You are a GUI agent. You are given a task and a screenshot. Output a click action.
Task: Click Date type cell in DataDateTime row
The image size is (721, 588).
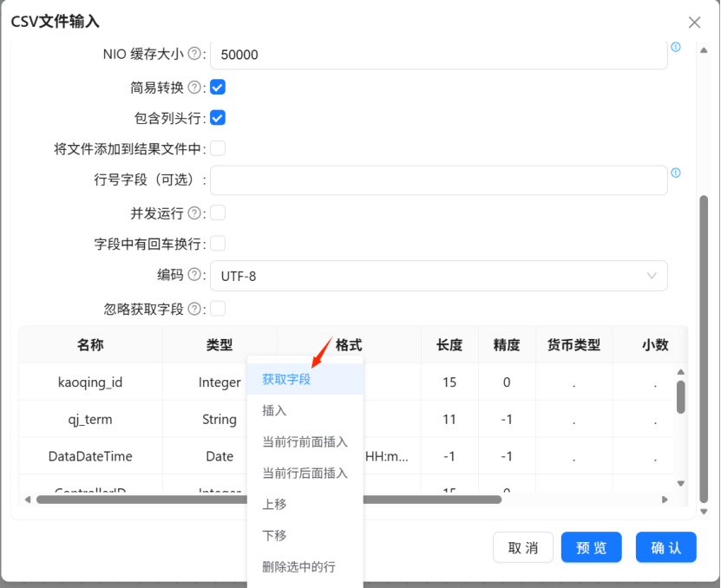click(x=220, y=456)
